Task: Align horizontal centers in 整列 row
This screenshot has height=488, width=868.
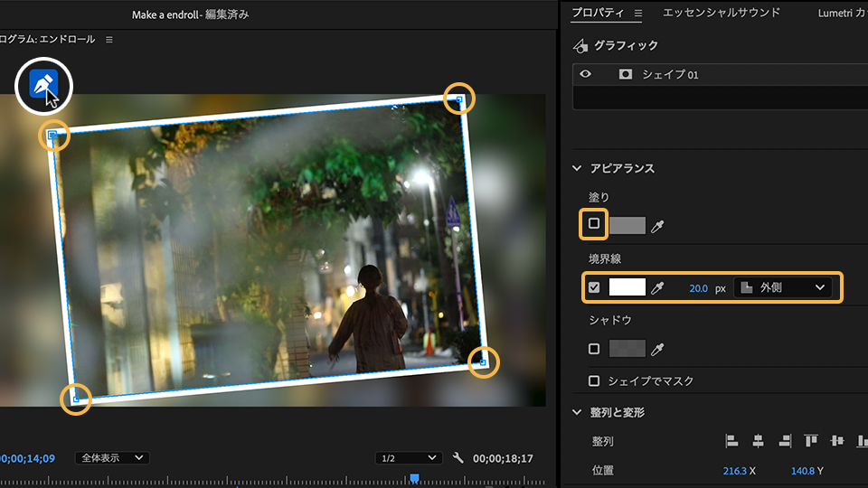Action: coord(758,441)
